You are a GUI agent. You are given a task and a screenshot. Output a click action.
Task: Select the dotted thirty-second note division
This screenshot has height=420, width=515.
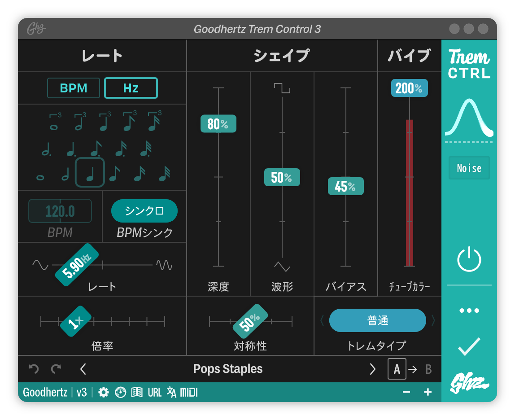(146, 149)
